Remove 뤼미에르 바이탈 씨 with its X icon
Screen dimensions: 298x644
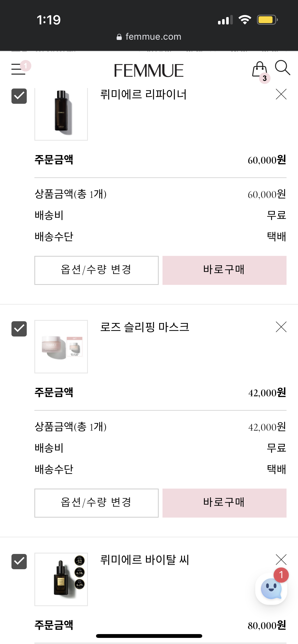point(281,560)
